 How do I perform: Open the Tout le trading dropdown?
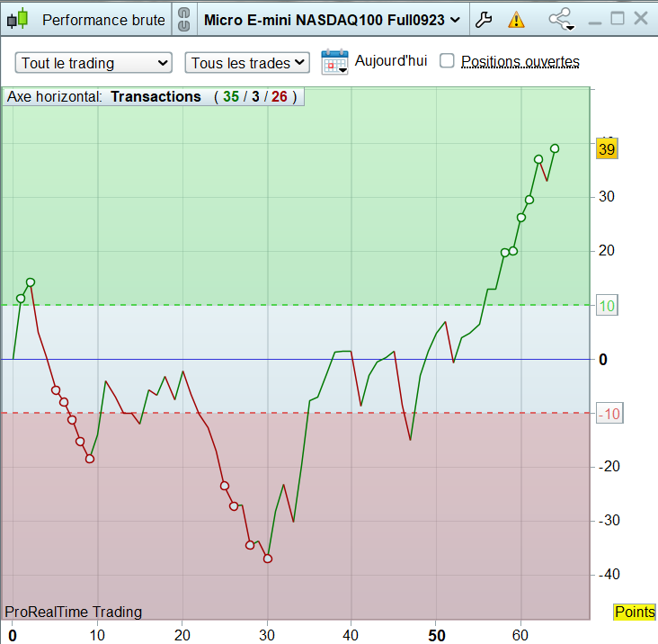click(x=93, y=63)
